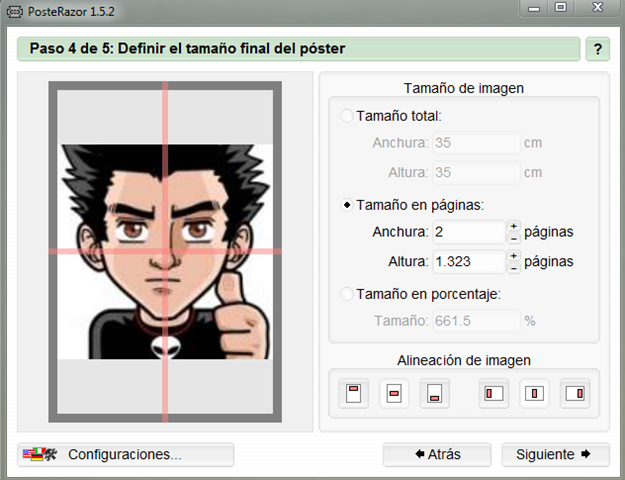Image resolution: width=625 pixels, height=480 pixels.
Task: Select the Tamaño en páginas radio option
Action: [x=346, y=205]
